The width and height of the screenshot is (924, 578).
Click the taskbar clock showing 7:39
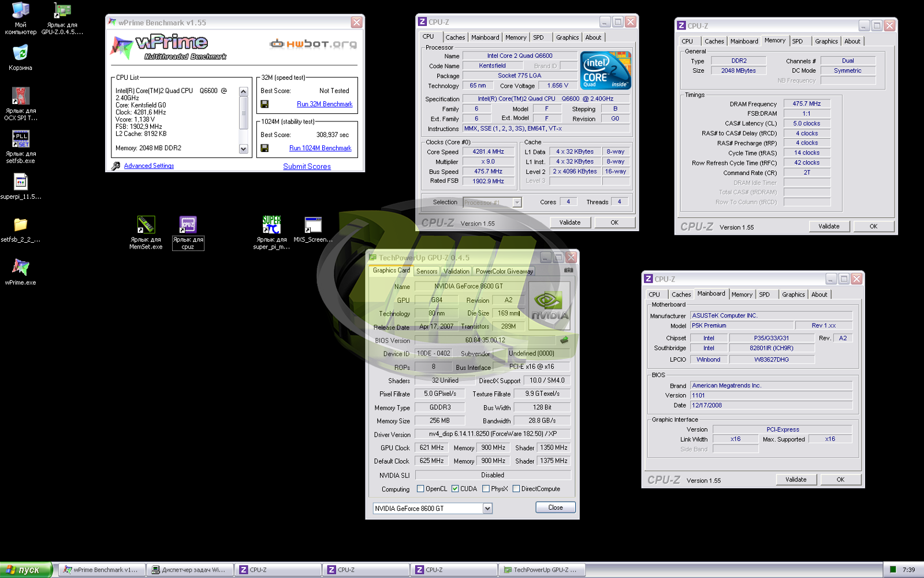(908, 570)
